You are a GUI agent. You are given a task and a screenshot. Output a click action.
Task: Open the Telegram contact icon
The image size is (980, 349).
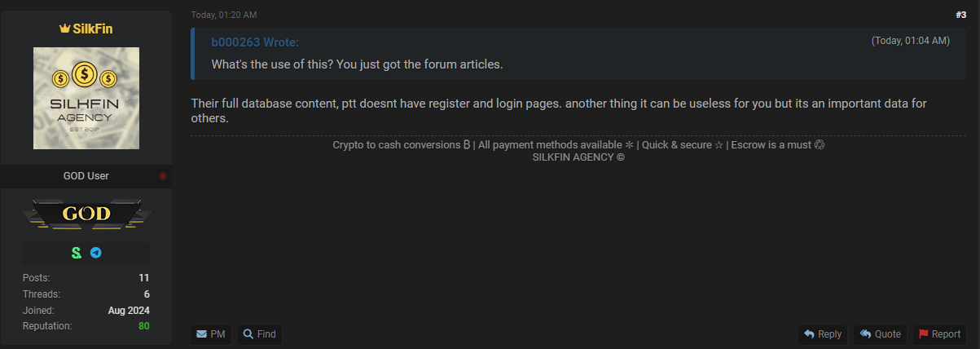coord(96,254)
